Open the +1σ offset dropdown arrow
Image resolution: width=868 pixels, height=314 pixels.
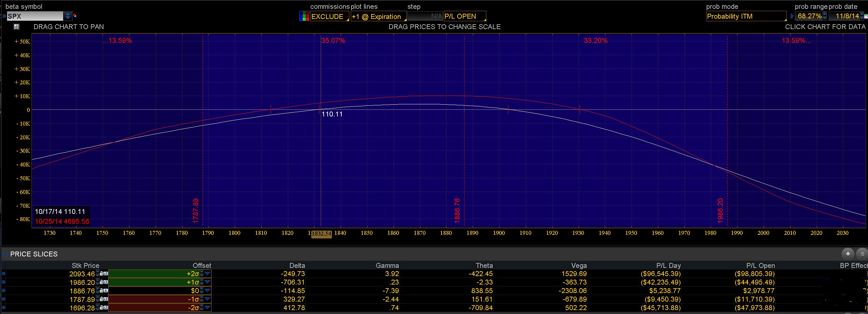208,282
